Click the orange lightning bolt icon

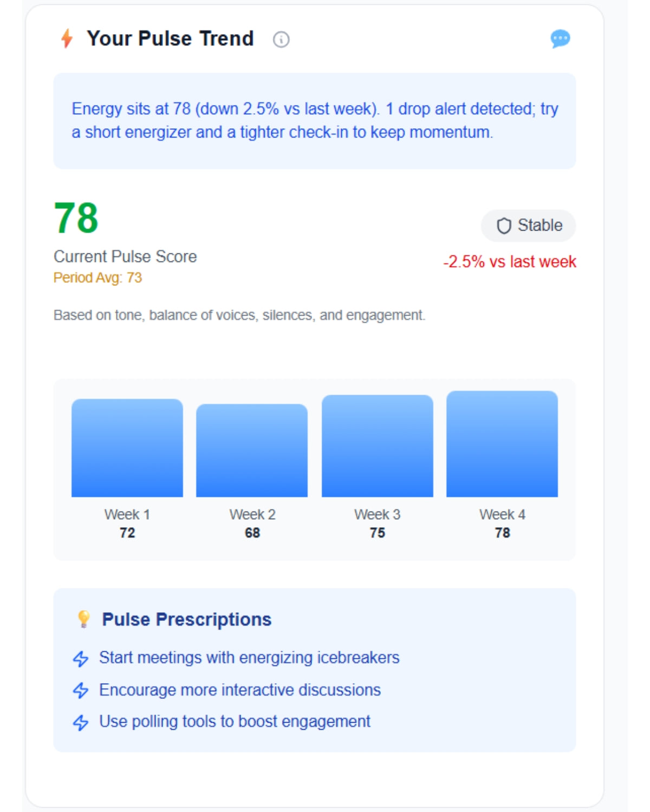coord(67,38)
